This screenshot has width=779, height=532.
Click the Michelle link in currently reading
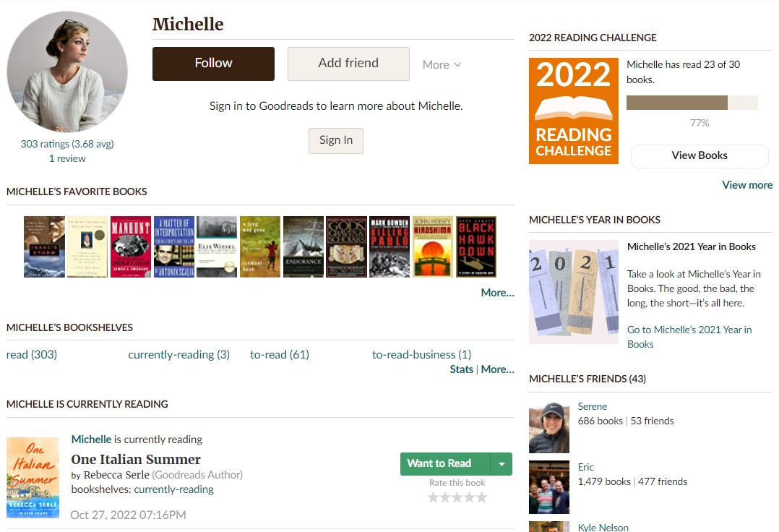pyautogui.click(x=91, y=439)
